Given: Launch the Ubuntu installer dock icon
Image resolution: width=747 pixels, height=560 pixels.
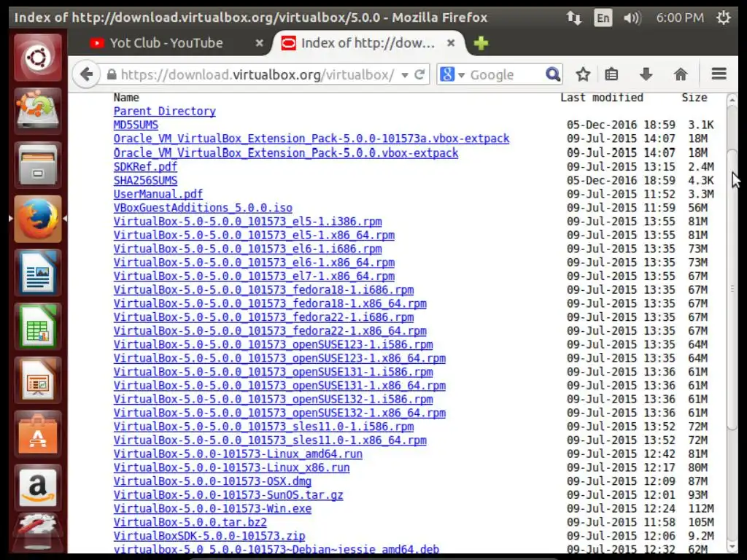Looking at the screenshot, I should coord(38,111).
